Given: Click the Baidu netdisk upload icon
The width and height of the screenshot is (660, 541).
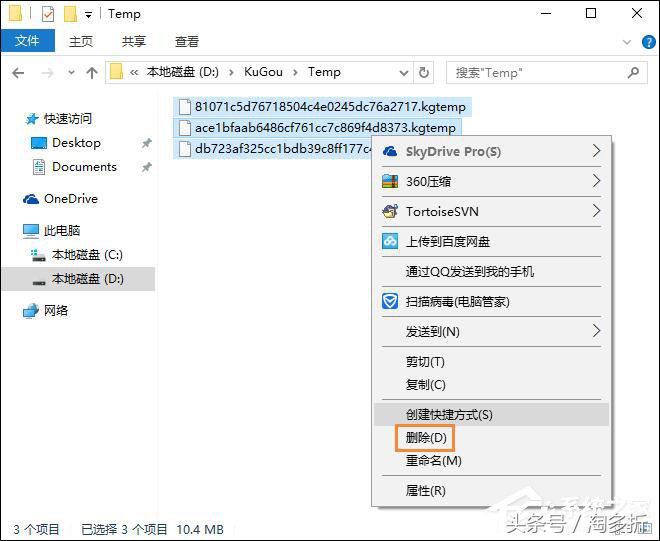Looking at the screenshot, I should (x=390, y=241).
